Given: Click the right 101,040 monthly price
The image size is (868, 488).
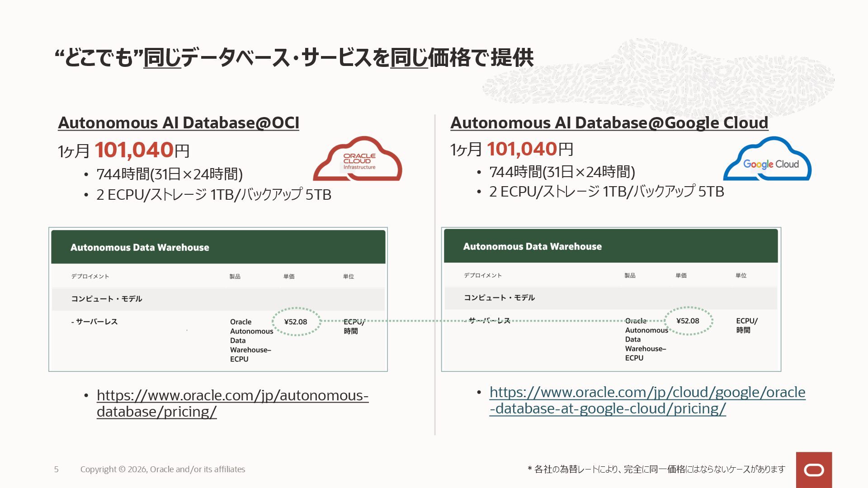Looking at the screenshot, I should coord(522,149).
